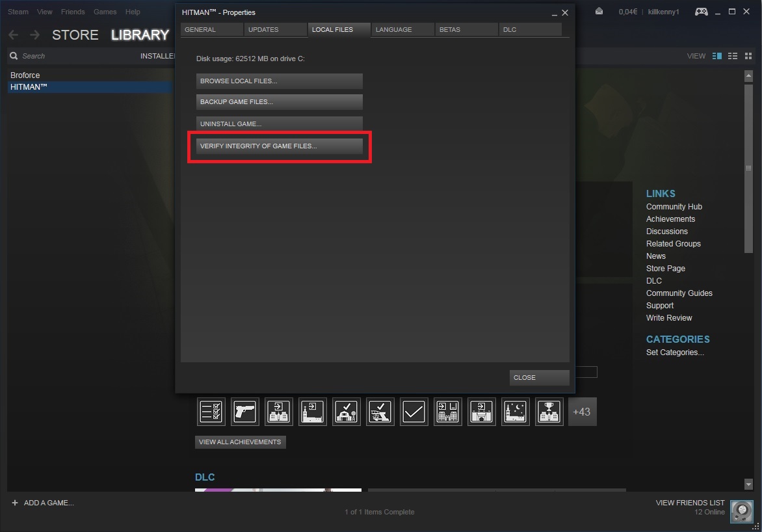Click Browse Local Files button

(x=280, y=81)
